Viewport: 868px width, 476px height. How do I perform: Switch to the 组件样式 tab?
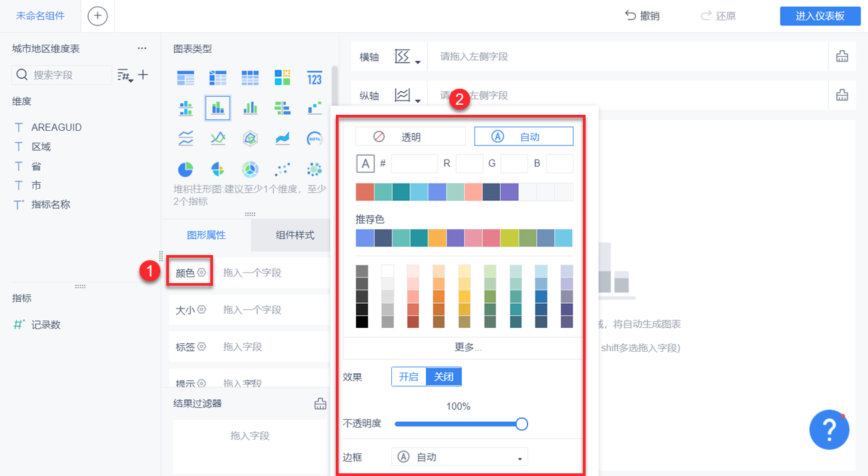tap(294, 235)
